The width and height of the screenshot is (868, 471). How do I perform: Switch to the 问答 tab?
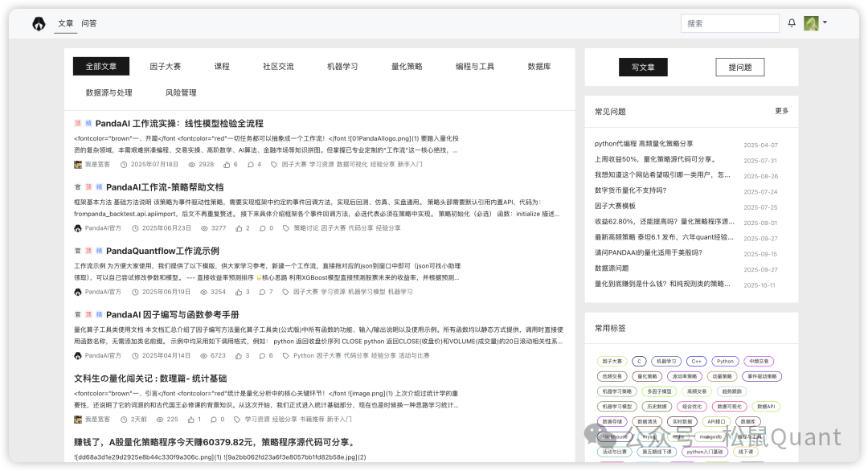[88, 23]
